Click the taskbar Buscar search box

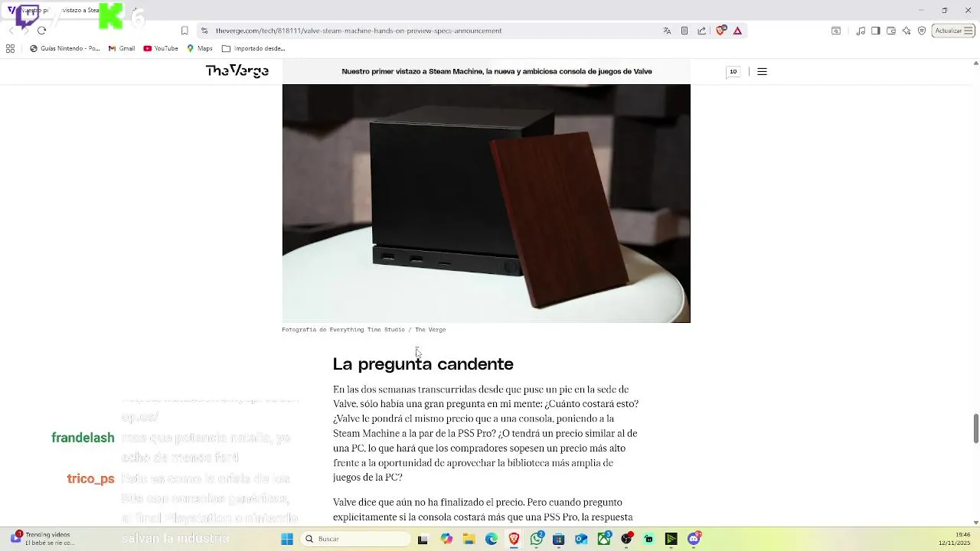tap(356, 539)
